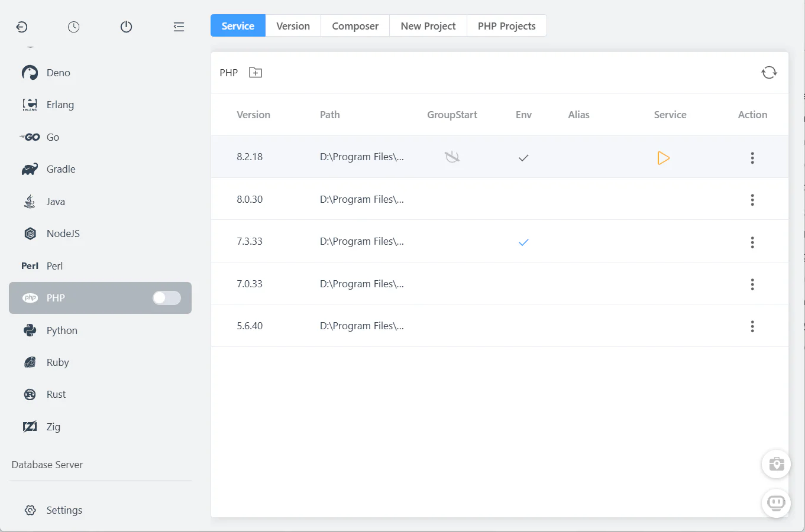Screen dimensions: 805x532
Task: Open the toolbox floating button
Action: [x=776, y=465]
